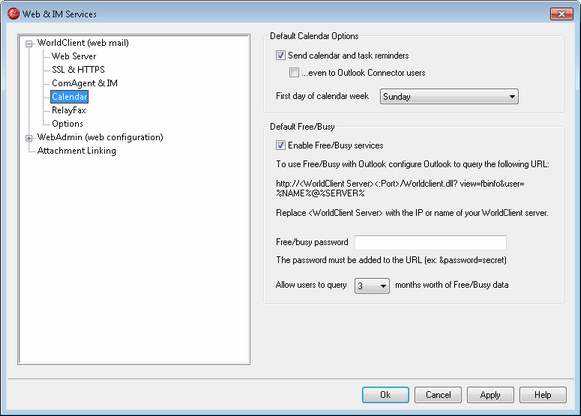Expand the WebAdmin (web configuration) node

29,138
